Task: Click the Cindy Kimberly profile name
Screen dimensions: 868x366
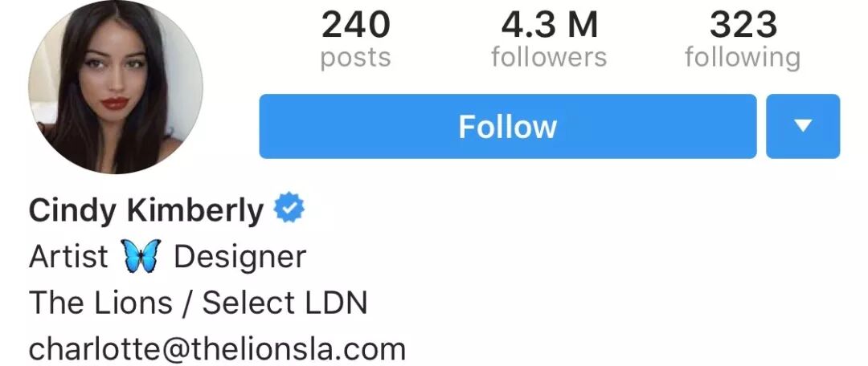Action: [146, 210]
